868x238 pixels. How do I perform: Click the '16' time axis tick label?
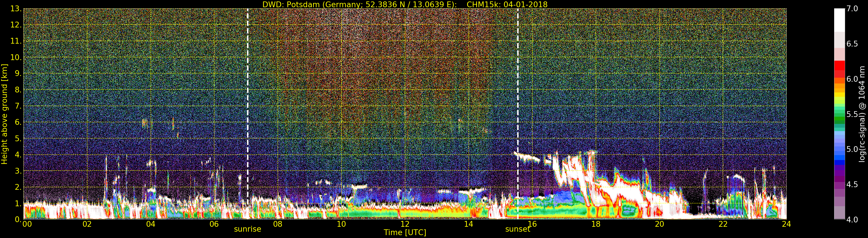[532, 224]
